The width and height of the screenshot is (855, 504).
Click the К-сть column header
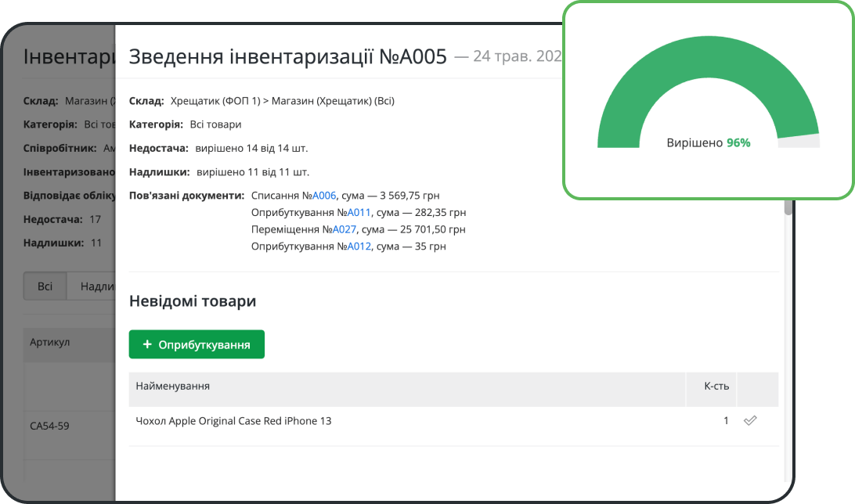716,387
